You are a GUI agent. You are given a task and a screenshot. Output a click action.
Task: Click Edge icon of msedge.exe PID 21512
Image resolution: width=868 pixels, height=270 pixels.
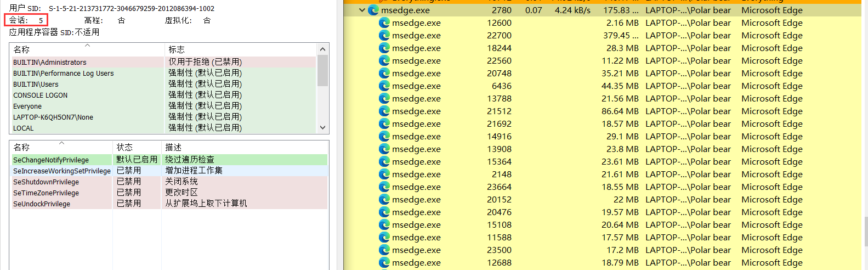coord(384,111)
